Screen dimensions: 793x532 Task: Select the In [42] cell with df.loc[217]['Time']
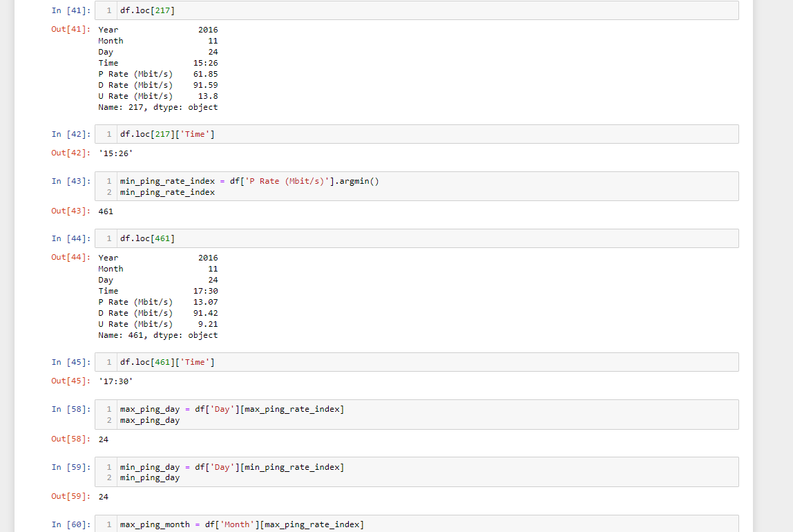(x=417, y=134)
